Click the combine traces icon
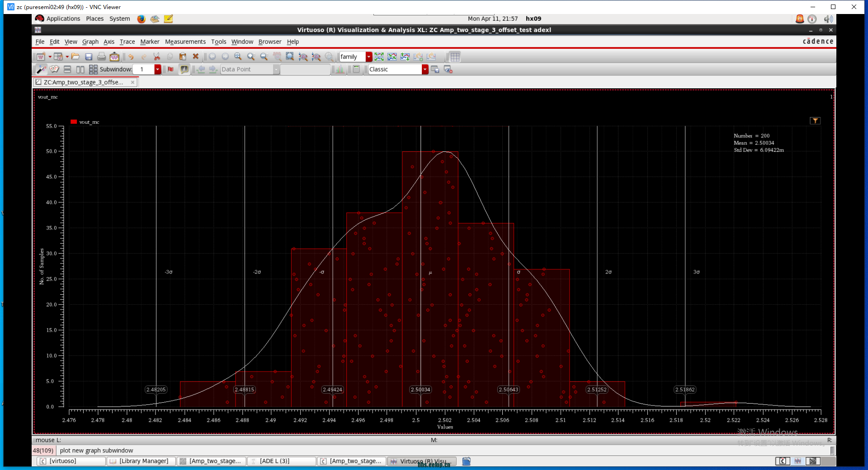Screen dimensions: 868x470 pyautogui.click(x=392, y=56)
